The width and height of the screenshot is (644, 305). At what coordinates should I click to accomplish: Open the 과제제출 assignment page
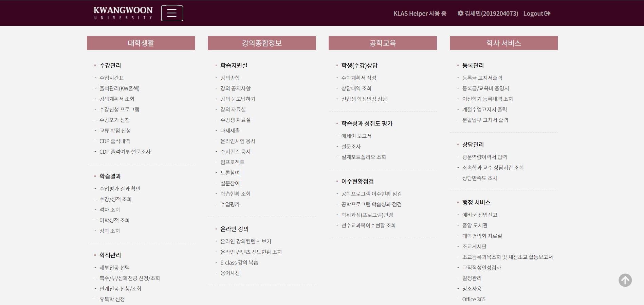pyautogui.click(x=230, y=131)
